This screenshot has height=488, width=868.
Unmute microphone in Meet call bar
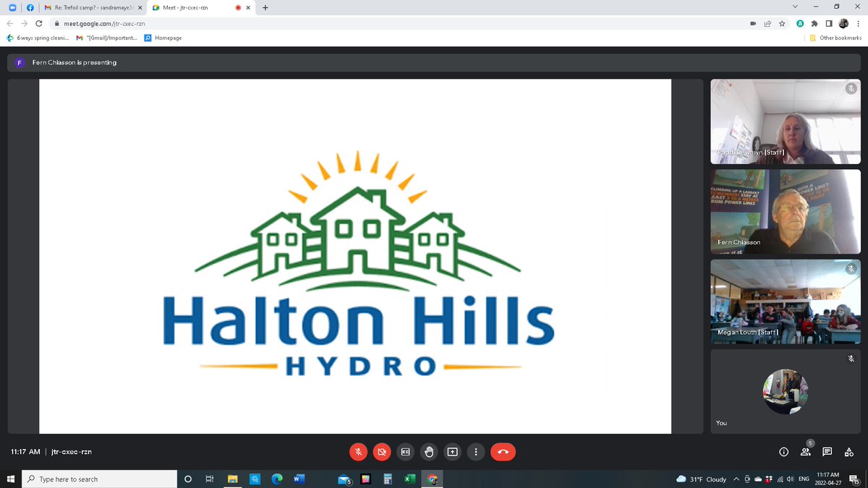click(x=358, y=452)
